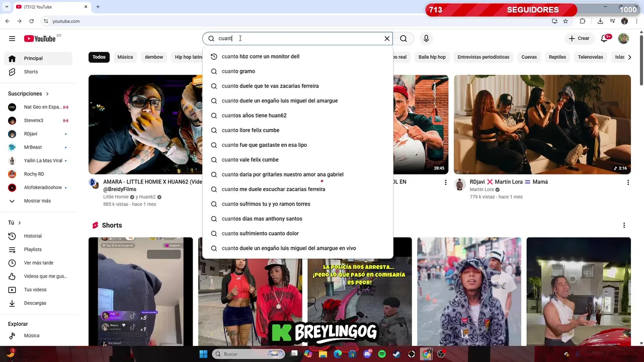
Task: Go to Principal in the sidebar
Action: click(38, 58)
